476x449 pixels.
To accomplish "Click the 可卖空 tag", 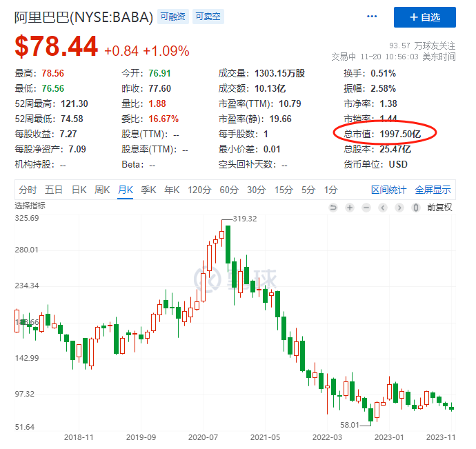I will click(208, 17).
